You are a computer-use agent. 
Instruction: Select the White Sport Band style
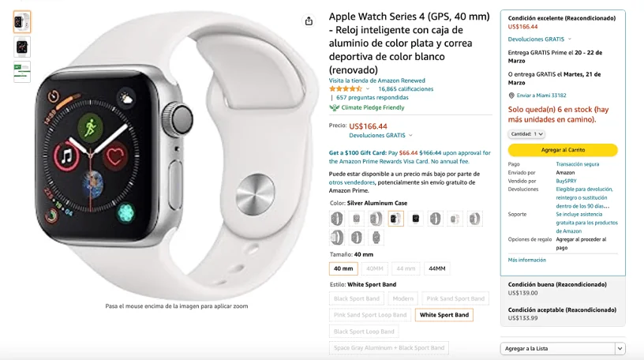coord(444,315)
